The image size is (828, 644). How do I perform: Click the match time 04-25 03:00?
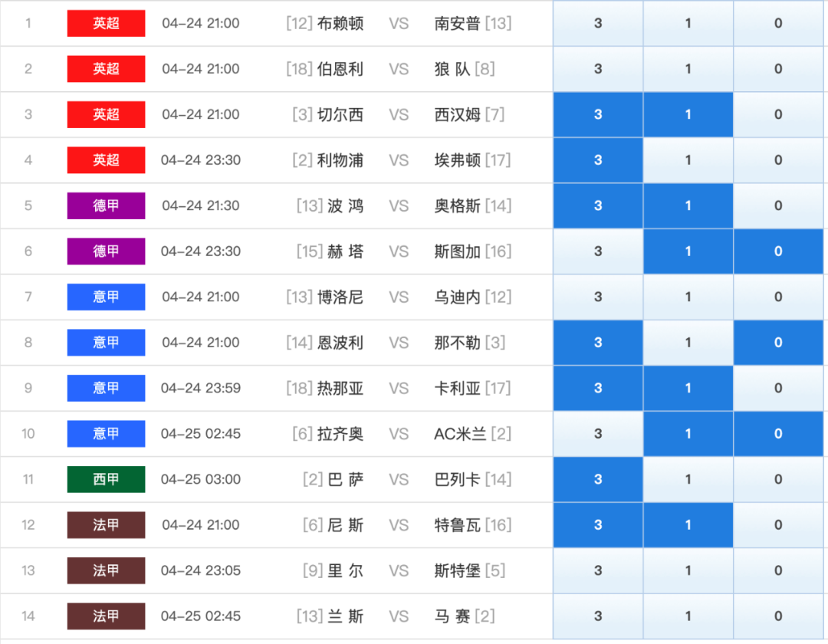(x=201, y=479)
